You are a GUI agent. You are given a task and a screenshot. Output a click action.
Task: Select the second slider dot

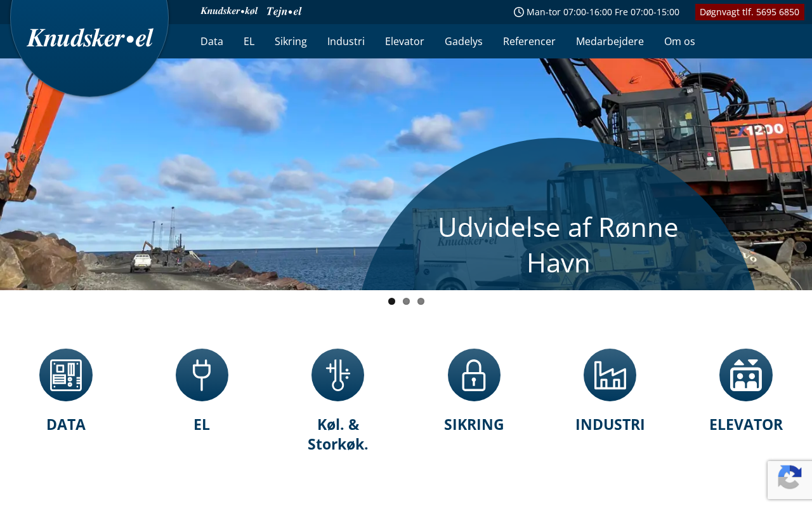[407, 302]
